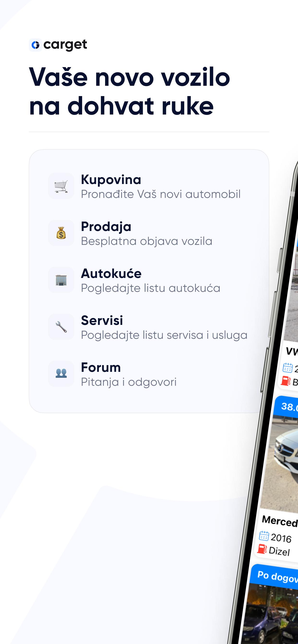Open Servisi section title
Viewport: 298px width, 644px height.
tap(102, 320)
